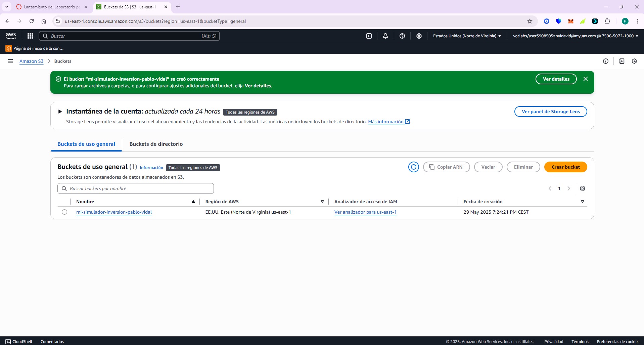Open Chrome three-dot menu
This screenshot has width=644, height=345.
[637, 21]
